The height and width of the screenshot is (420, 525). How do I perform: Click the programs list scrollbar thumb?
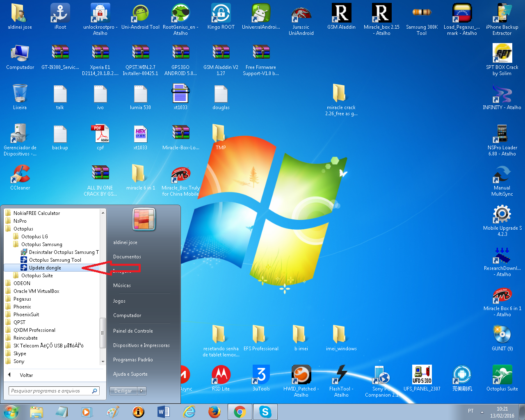coord(103,333)
